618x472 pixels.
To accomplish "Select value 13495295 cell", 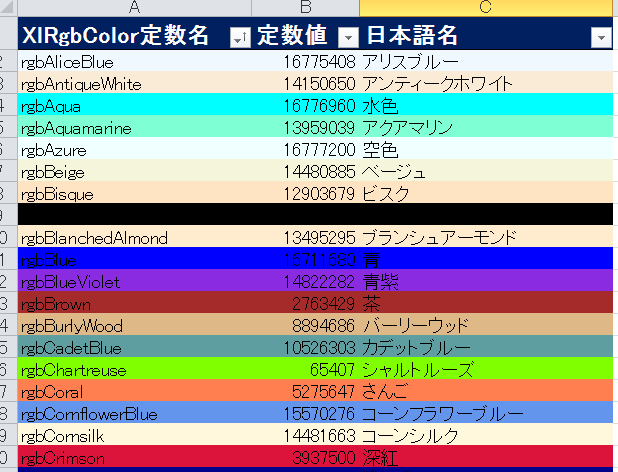I will (305, 237).
